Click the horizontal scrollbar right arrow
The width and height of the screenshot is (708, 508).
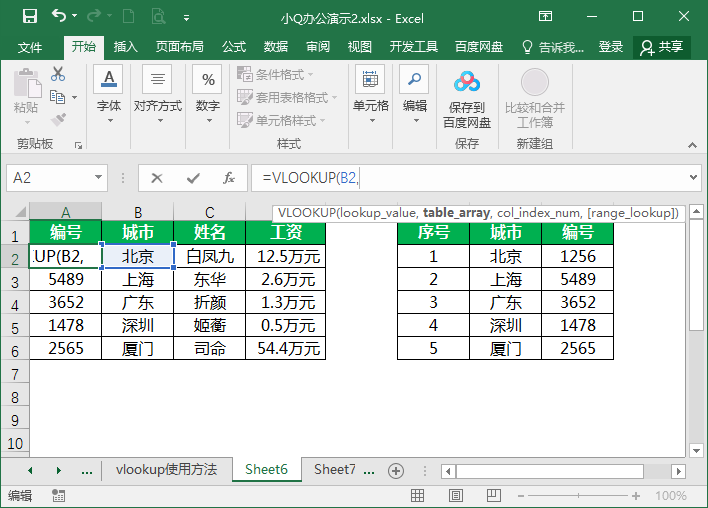[678, 471]
